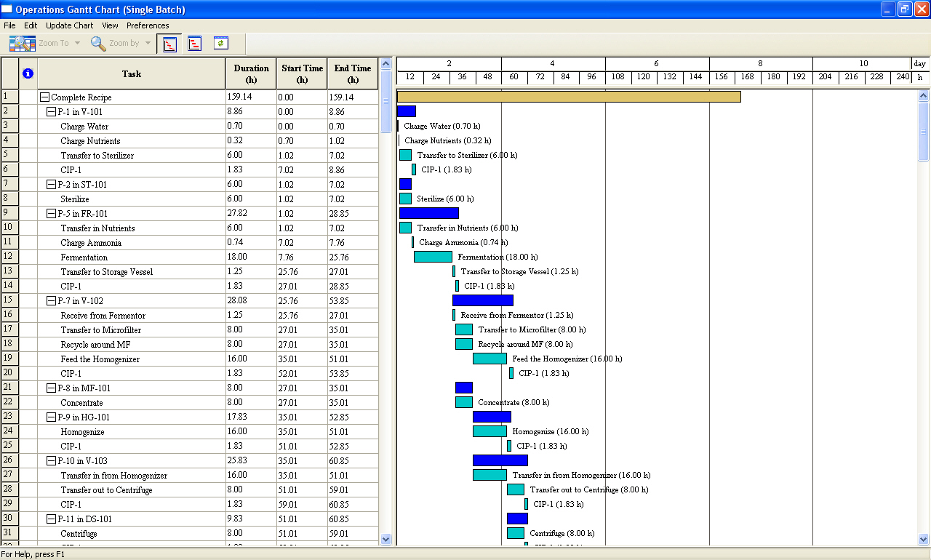Collapse the P-11 in DS-101 node

[52, 519]
